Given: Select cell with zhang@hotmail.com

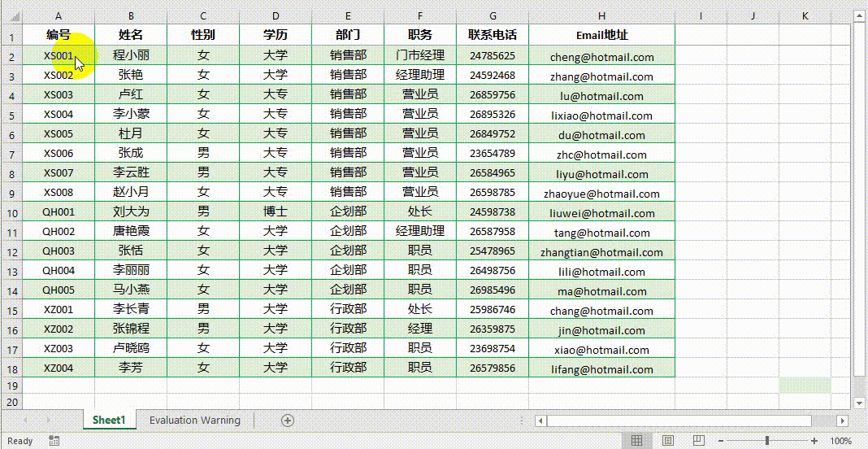Looking at the screenshot, I should [x=601, y=76].
